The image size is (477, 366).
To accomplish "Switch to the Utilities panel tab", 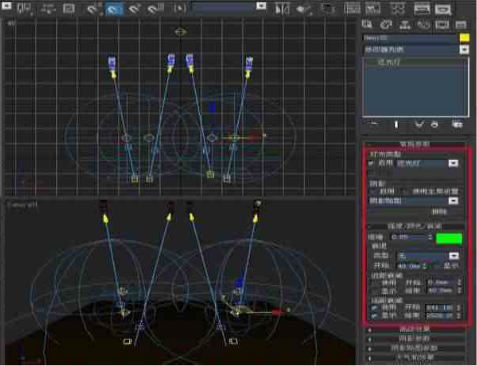I will (x=461, y=24).
